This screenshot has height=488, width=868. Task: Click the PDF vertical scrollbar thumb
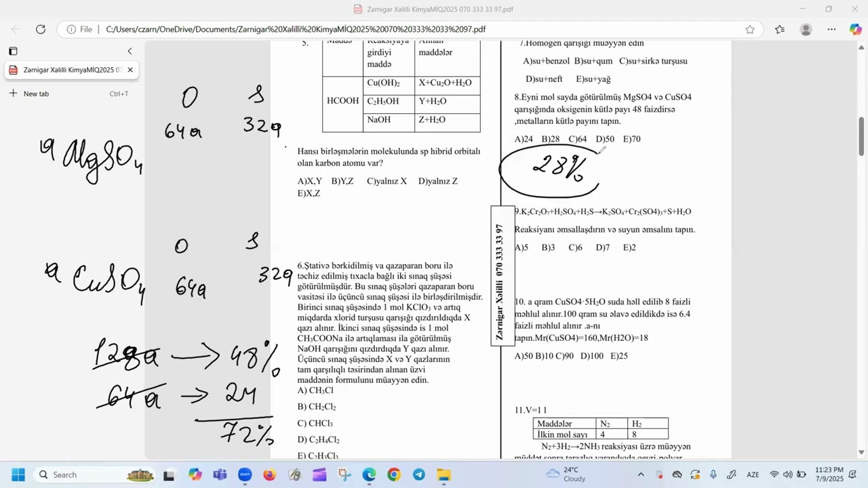[862, 136]
